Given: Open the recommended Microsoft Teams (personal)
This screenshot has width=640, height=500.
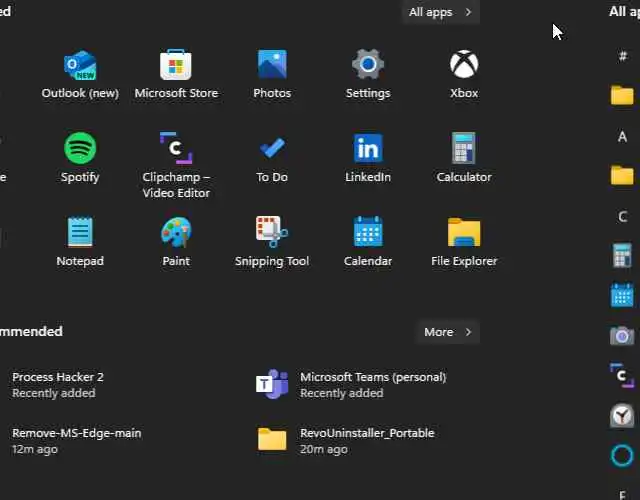Looking at the screenshot, I should click(351, 384).
